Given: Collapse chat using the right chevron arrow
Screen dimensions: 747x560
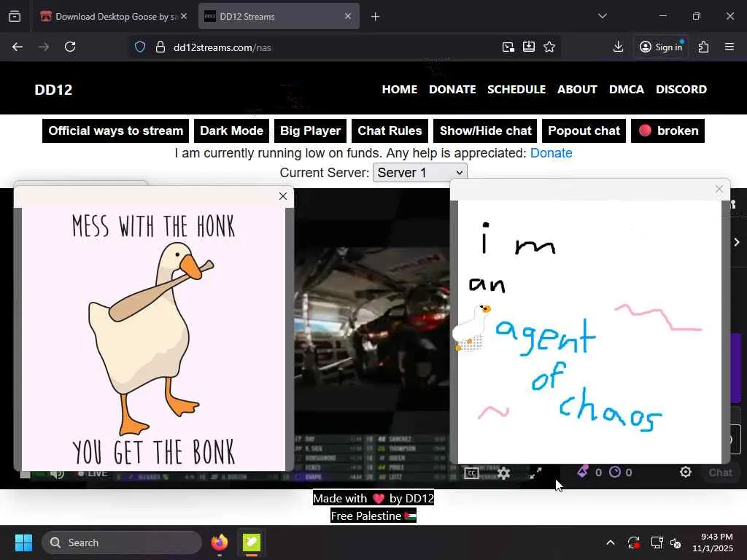Looking at the screenshot, I should [737, 242].
